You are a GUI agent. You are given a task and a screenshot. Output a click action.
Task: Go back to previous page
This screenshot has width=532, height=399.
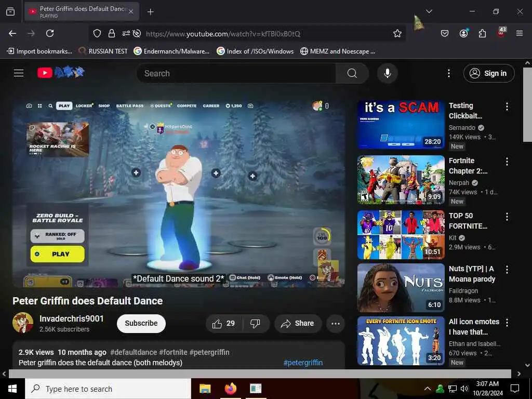click(12, 33)
